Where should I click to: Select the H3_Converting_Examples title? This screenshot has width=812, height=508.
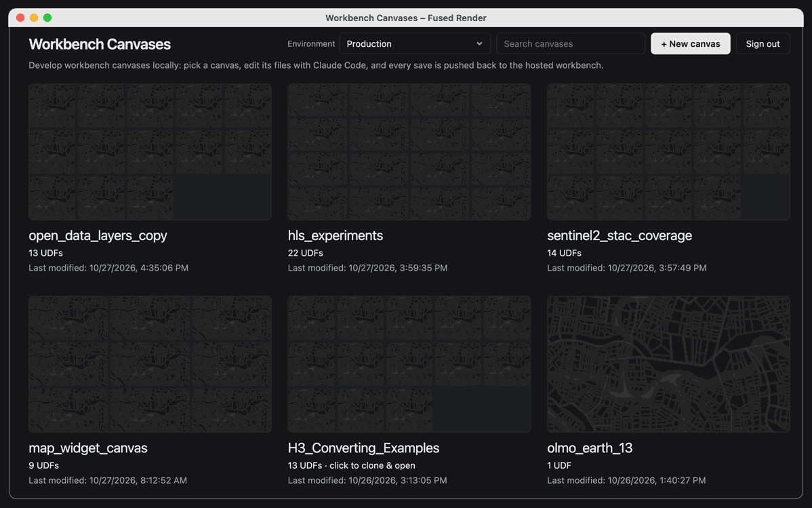[x=363, y=448]
